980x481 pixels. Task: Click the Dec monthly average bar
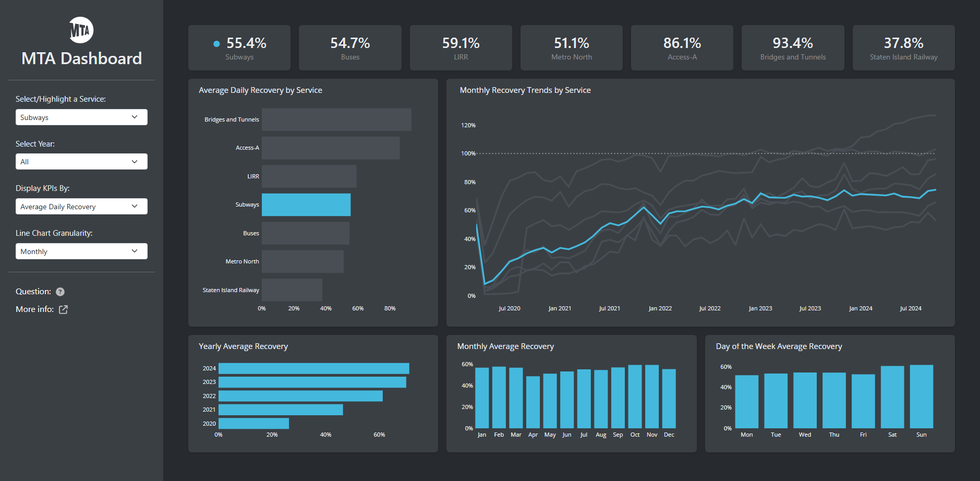669,399
